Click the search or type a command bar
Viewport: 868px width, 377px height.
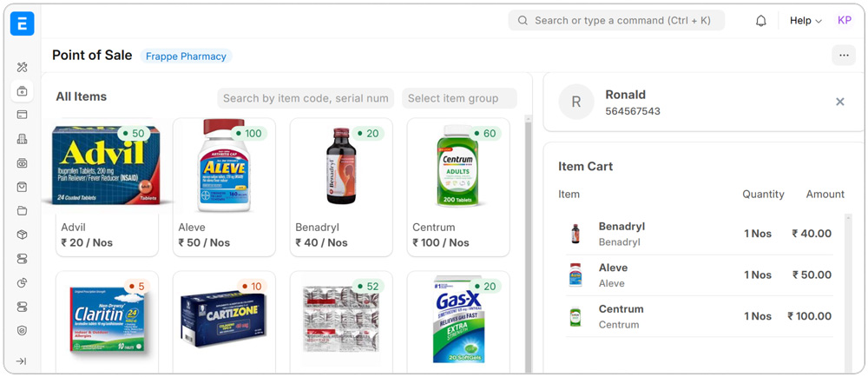(616, 21)
